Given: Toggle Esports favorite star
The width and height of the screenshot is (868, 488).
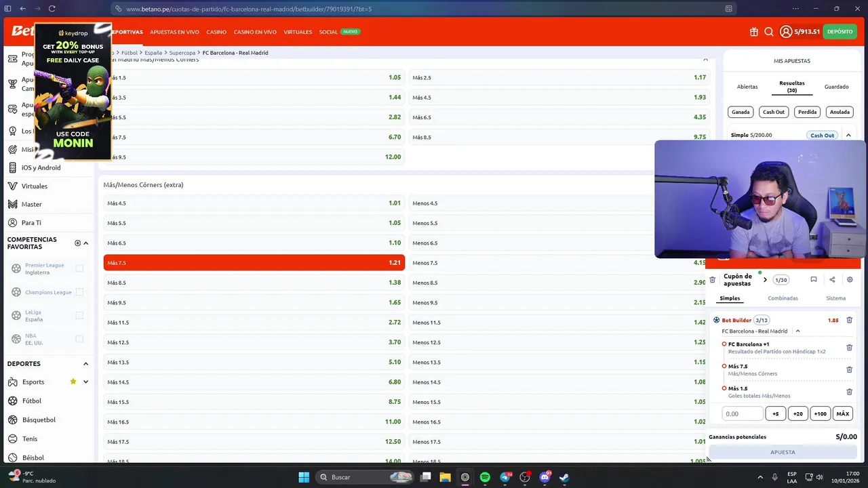Looking at the screenshot, I should click(x=73, y=382).
